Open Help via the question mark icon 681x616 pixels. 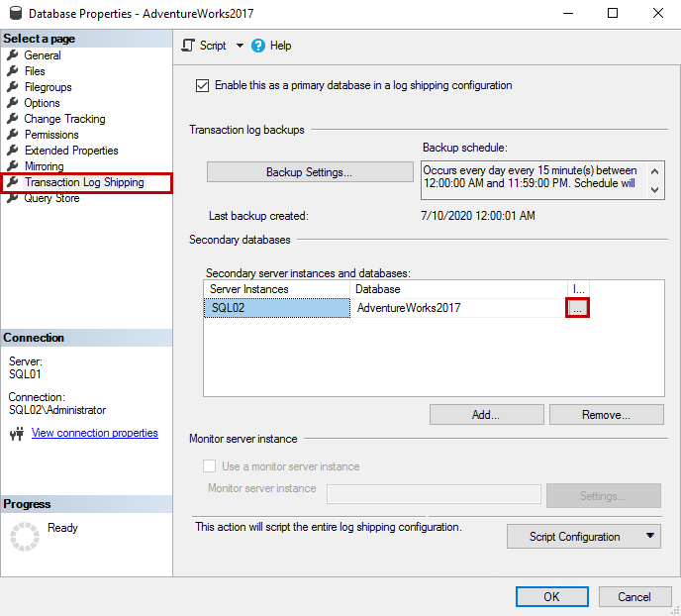click(258, 46)
